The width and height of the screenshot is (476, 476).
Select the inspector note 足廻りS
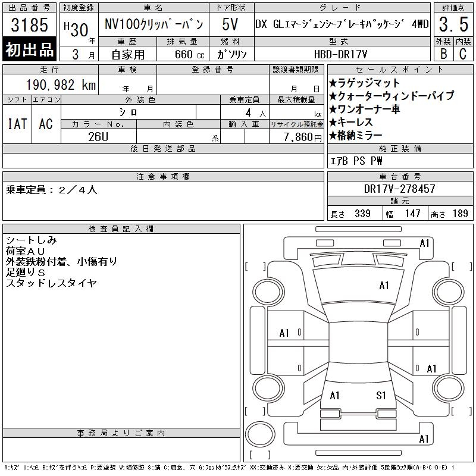pyautogui.click(x=25, y=272)
